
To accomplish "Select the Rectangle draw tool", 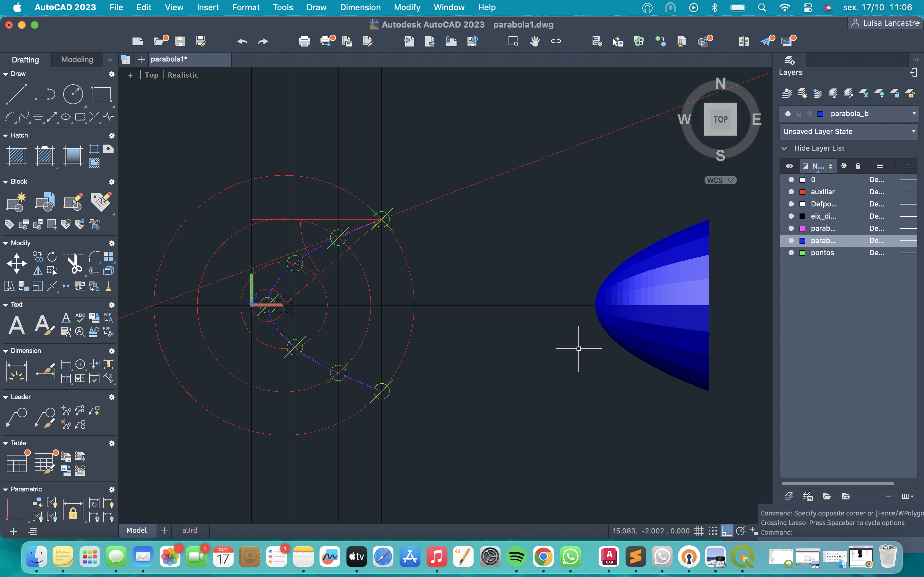I will 101,94.
